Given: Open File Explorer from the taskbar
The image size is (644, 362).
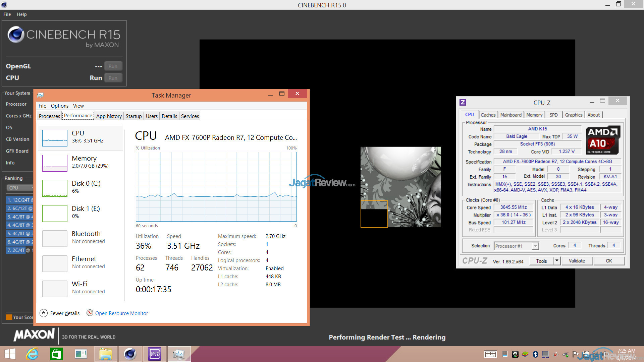Looking at the screenshot, I should coord(105,354).
